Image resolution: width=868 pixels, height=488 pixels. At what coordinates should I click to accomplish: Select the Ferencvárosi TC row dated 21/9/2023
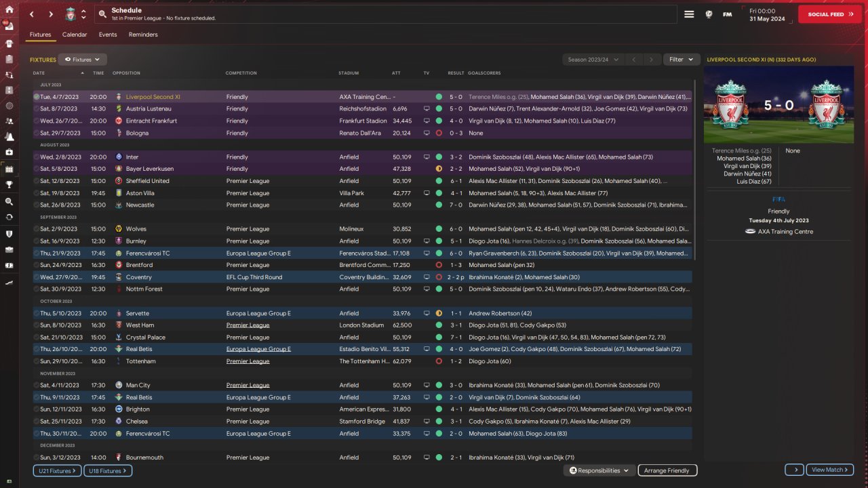(363, 253)
